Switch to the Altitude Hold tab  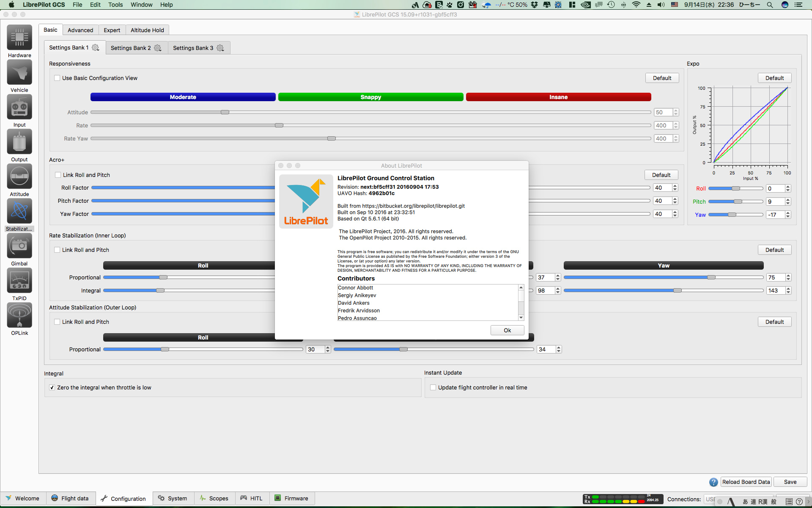coord(147,30)
